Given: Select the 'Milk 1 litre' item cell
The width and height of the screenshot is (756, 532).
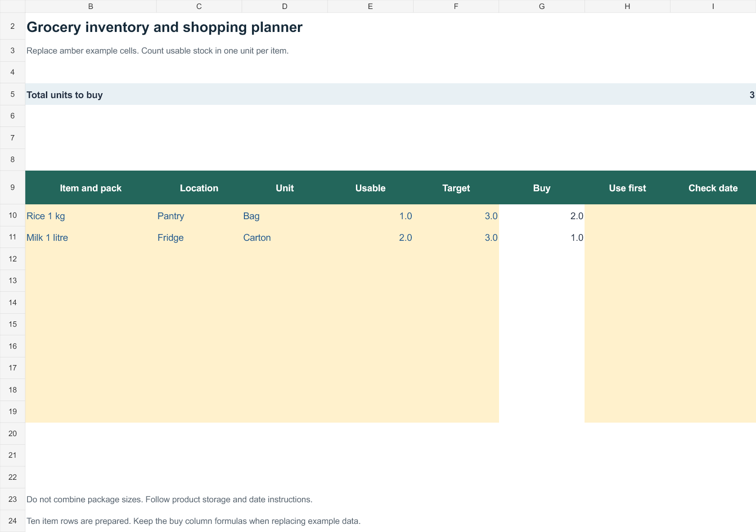Looking at the screenshot, I should (x=91, y=237).
